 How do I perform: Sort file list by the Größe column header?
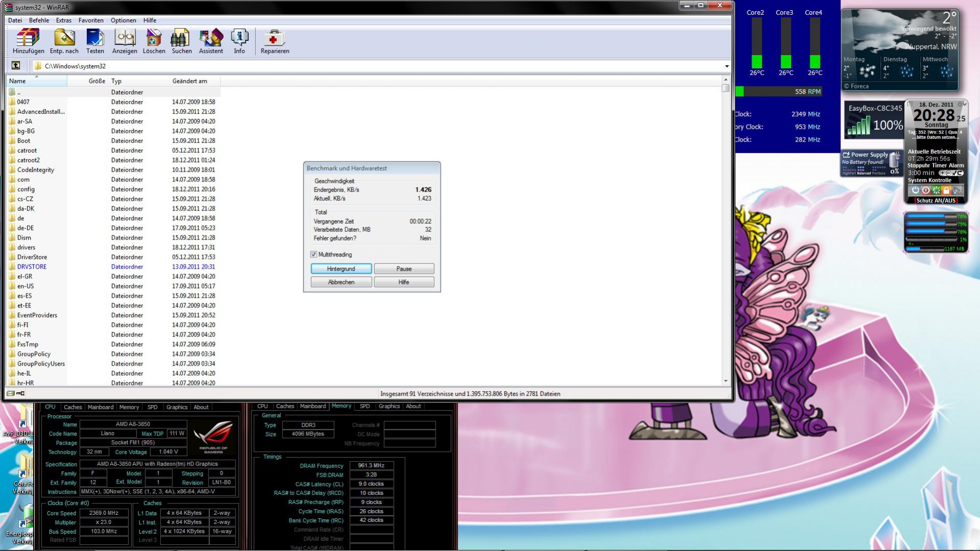pos(87,81)
